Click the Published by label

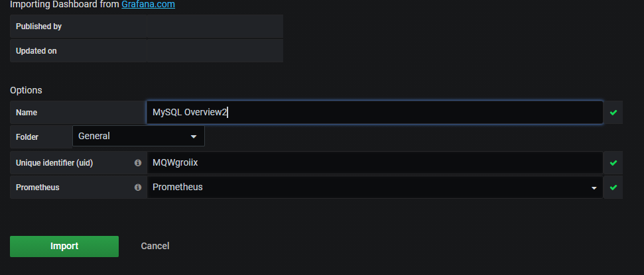(38, 27)
